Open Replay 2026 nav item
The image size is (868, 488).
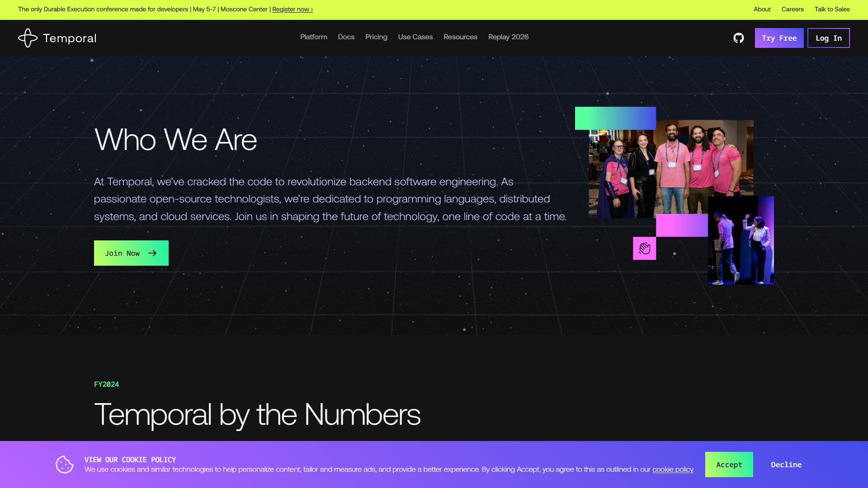click(508, 37)
